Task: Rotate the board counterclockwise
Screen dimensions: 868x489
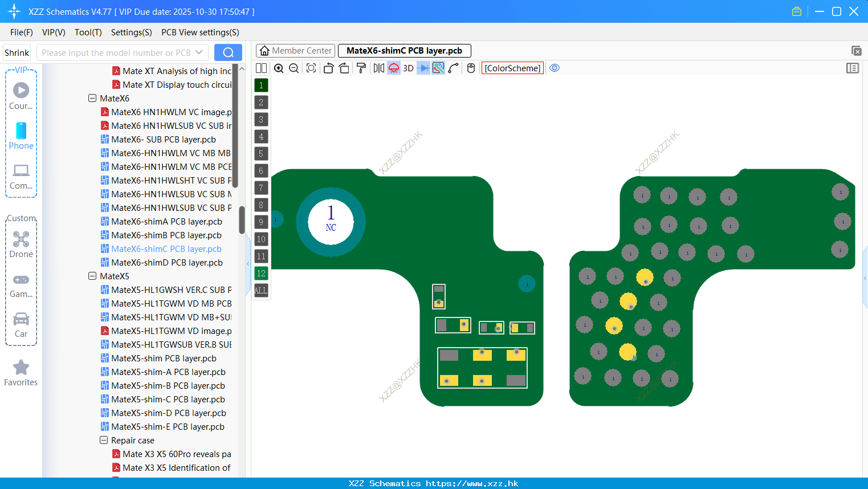Action: [328, 68]
